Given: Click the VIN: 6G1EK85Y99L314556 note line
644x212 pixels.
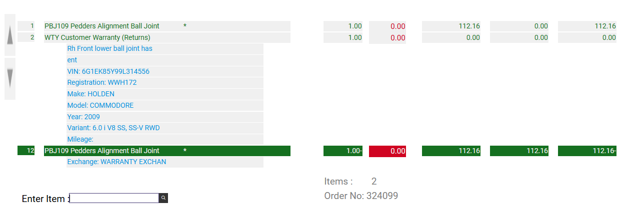Looking at the screenshot, I should pyautogui.click(x=108, y=71).
